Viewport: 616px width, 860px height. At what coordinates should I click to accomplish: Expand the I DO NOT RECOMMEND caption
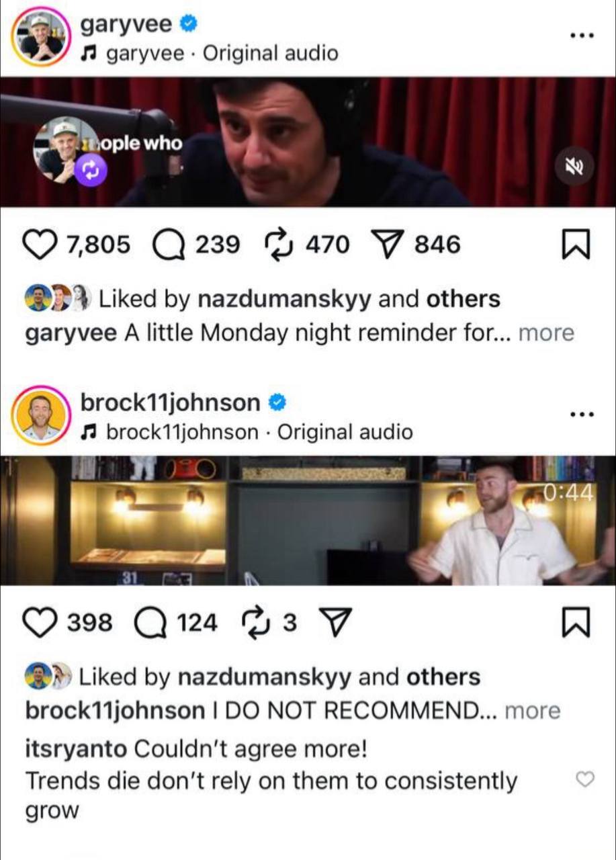pos(532,711)
